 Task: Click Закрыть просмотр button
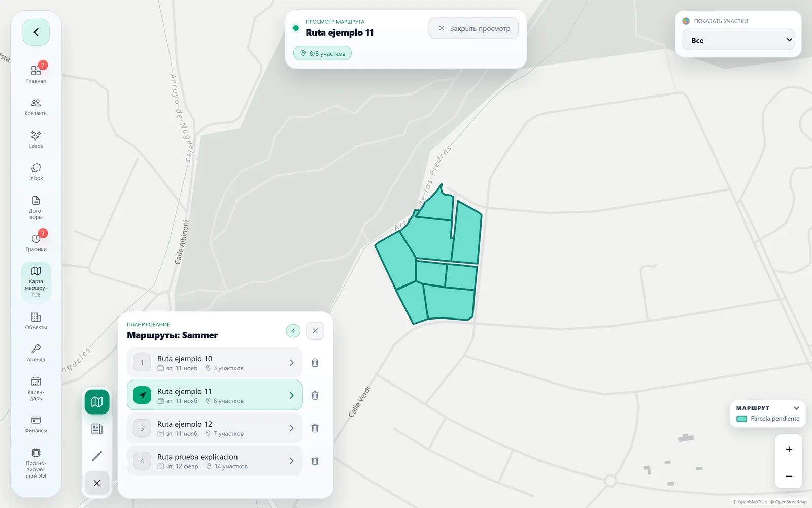[x=473, y=28]
